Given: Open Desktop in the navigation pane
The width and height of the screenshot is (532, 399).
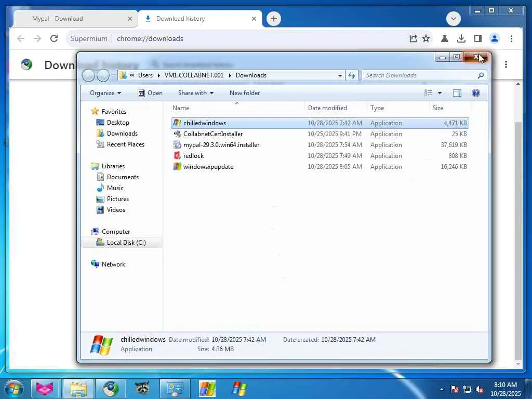Looking at the screenshot, I should 118,122.
